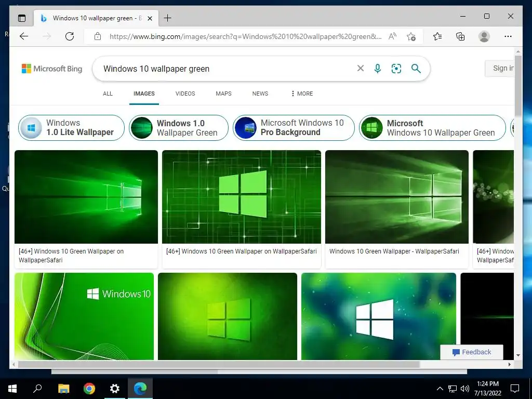Screen dimensions: 532x399
Task: Select the IMAGES tab
Action: pos(144,94)
